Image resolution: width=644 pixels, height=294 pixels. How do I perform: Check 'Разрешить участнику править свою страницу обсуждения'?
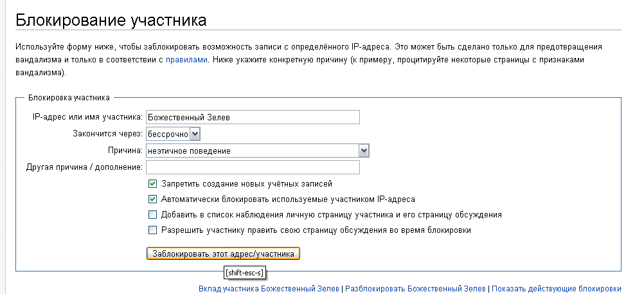point(153,230)
